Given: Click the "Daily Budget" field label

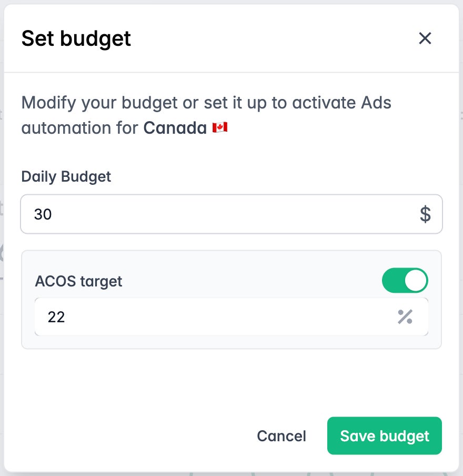Looking at the screenshot, I should coord(66,176).
